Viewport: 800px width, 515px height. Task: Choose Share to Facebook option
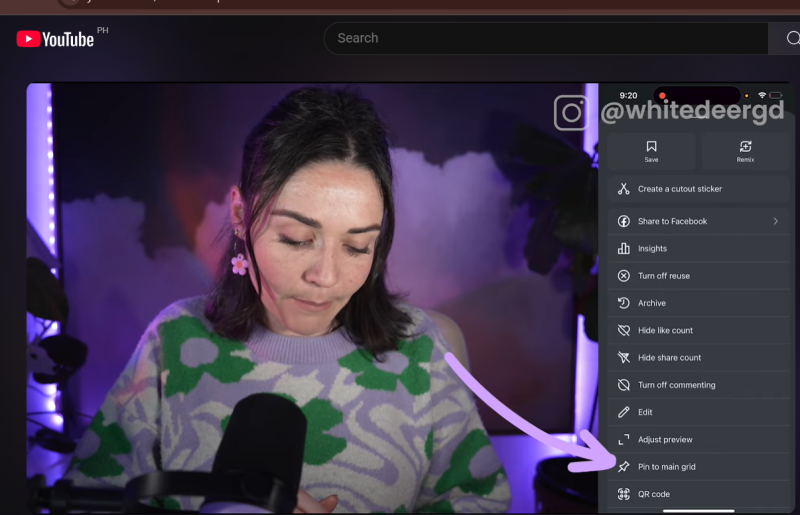point(698,221)
